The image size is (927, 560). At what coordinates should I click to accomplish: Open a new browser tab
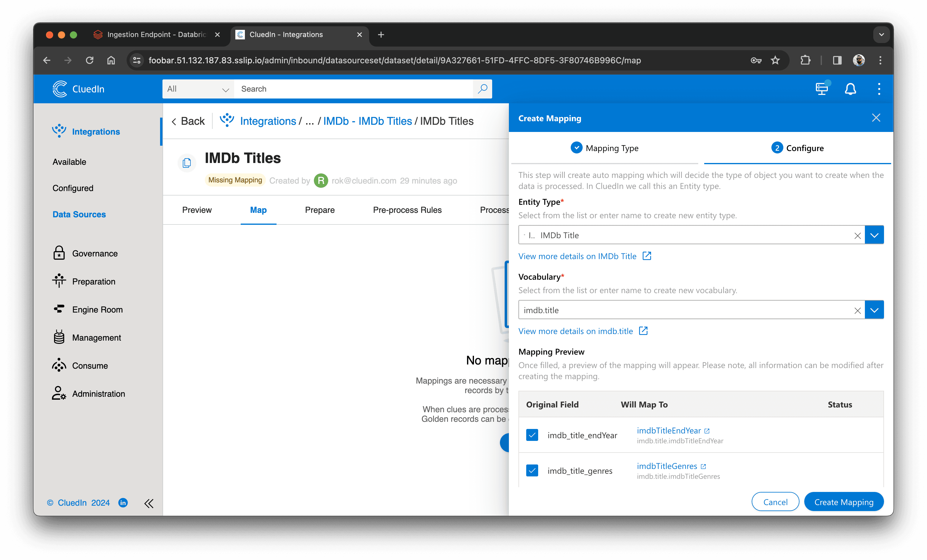[x=381, y=35]
